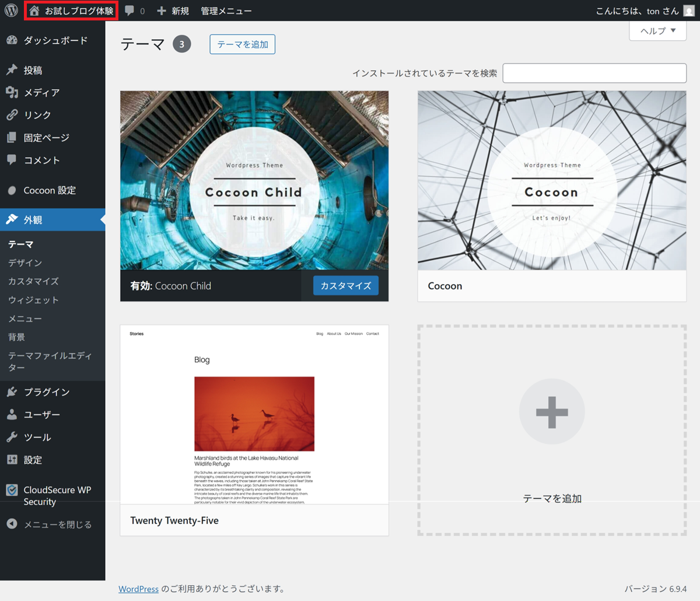Click the plus icon beside 新規
Screen dimensions: 700x601
[162, 11]
